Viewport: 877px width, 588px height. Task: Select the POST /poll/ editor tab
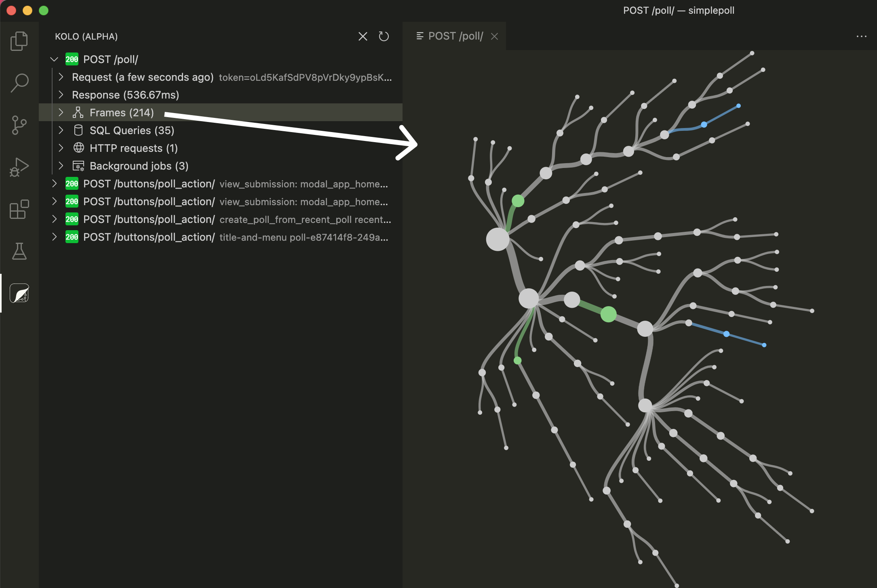tap(455, 36)
